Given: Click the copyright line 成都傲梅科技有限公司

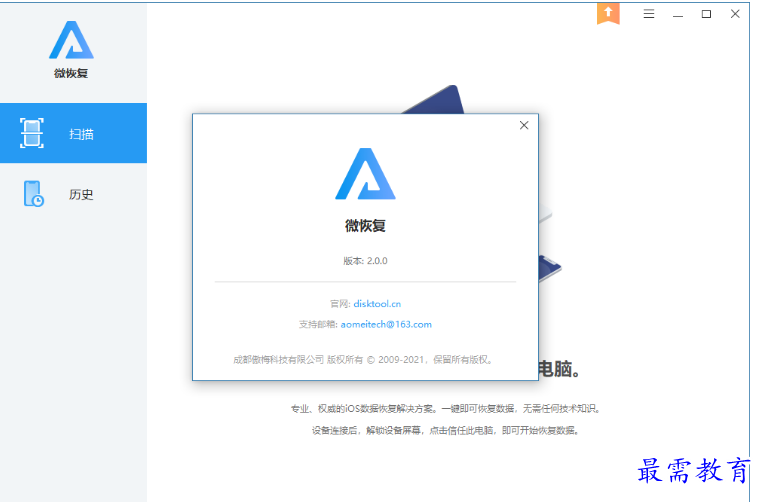Looking at the screenshot, I should tap(363, 360).
